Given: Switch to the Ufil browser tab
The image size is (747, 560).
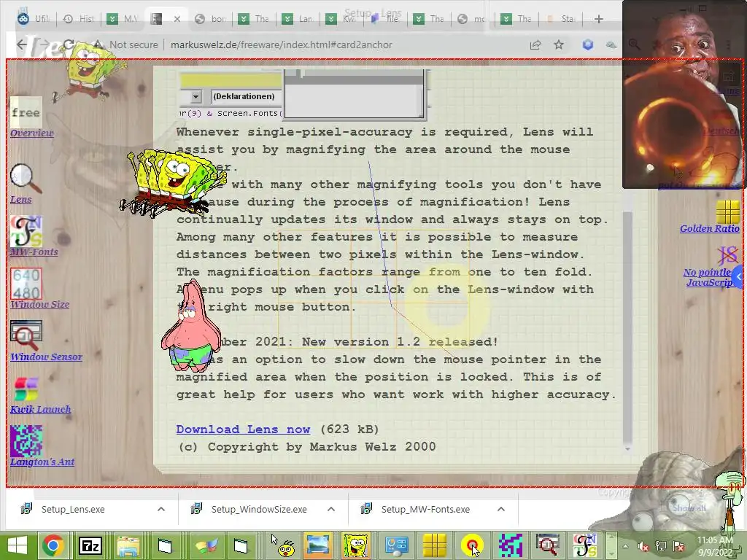Looking at the screenshot, I should (x=34, y=18).
